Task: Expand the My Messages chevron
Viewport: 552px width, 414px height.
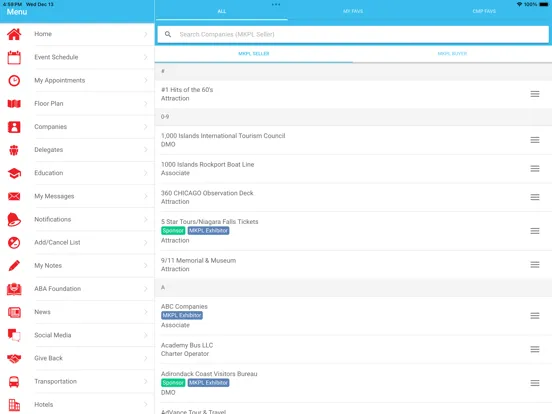Action: pyautogui.click(x=146, y=196)
